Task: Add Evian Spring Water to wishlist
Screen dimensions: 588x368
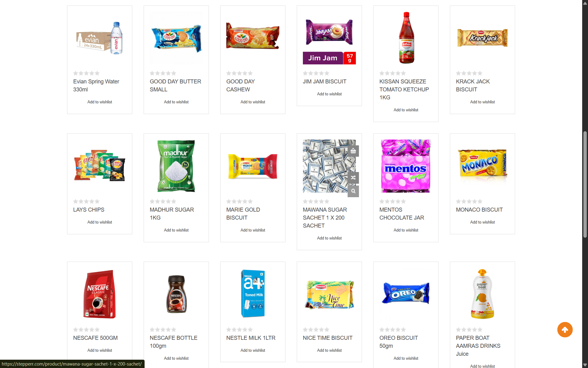Action: (x=100, y=102)
